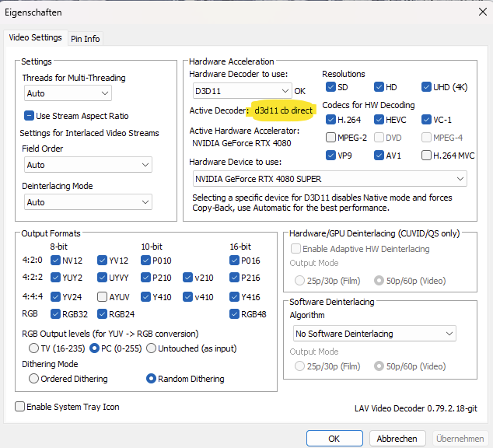Uncheck the P216 output format
The height and width of the screenshot is (448, 493).
pyautogui.click(x=234, y=278)
